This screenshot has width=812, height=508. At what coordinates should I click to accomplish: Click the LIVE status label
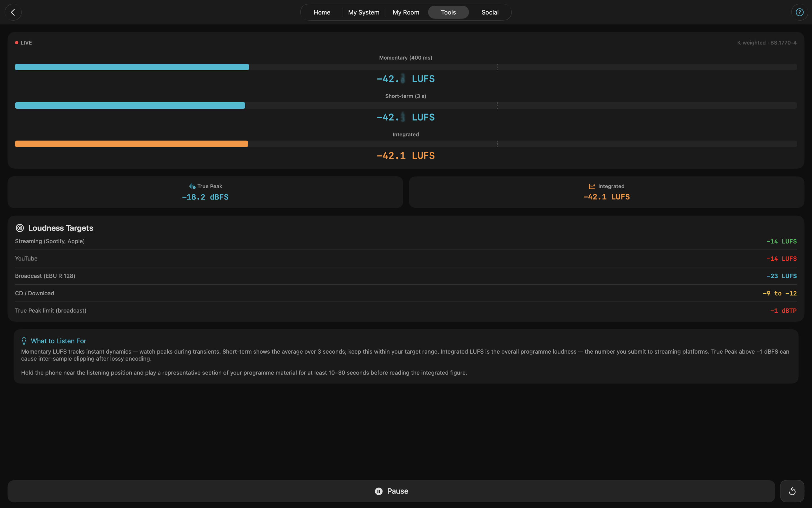[x=26, y=43]
